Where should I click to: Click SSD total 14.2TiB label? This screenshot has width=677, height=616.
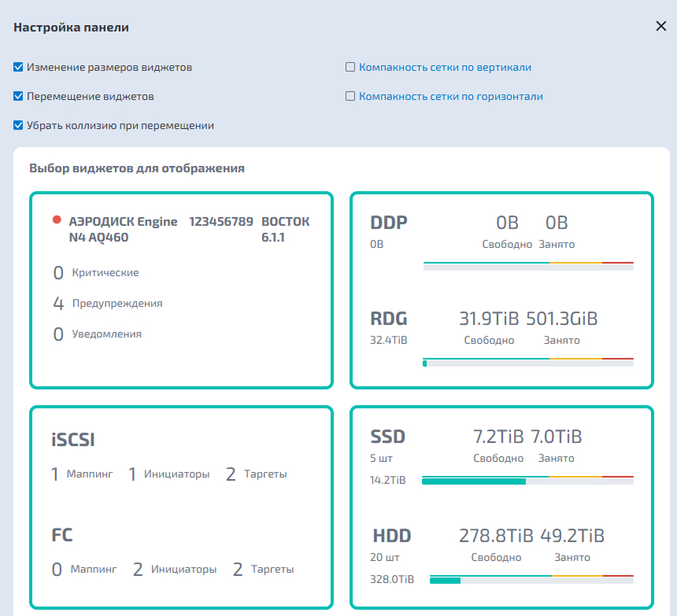(388, 480)
